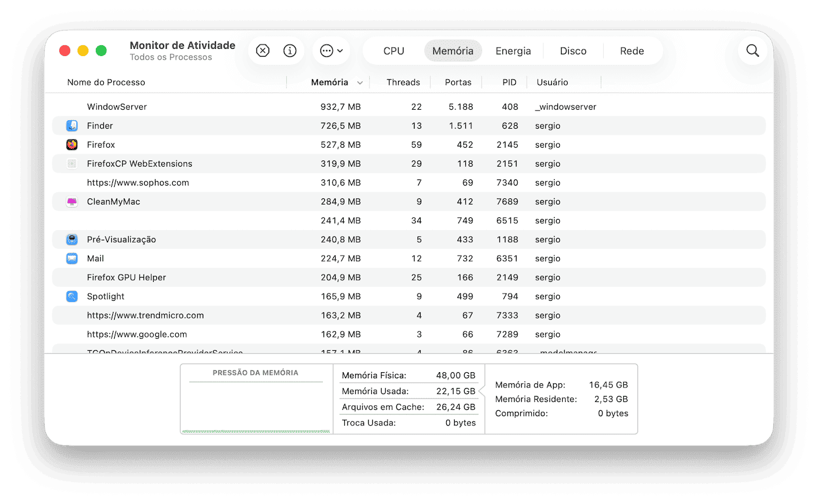Click the Mail app icon

[x=72, y=258]
